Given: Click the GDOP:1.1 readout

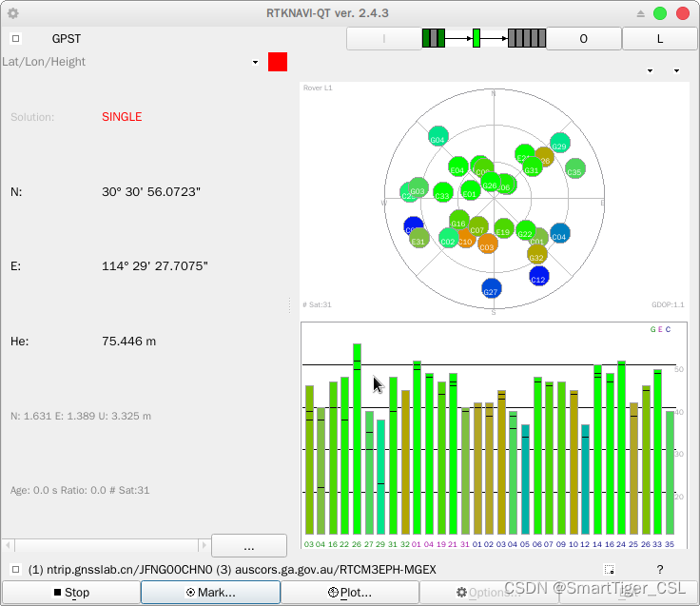Looking at the screenshot, I should [668, 304].
